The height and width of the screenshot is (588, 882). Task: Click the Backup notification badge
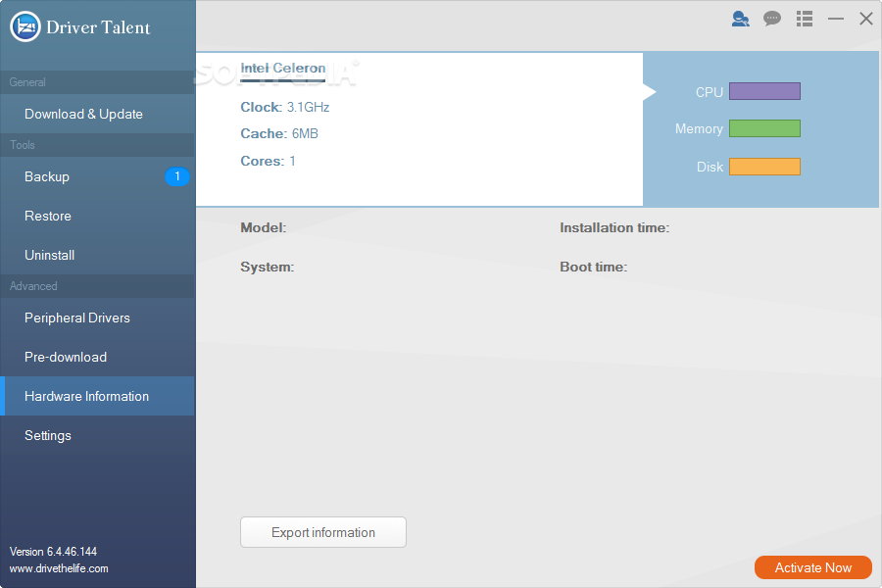[x=177, y=176]
